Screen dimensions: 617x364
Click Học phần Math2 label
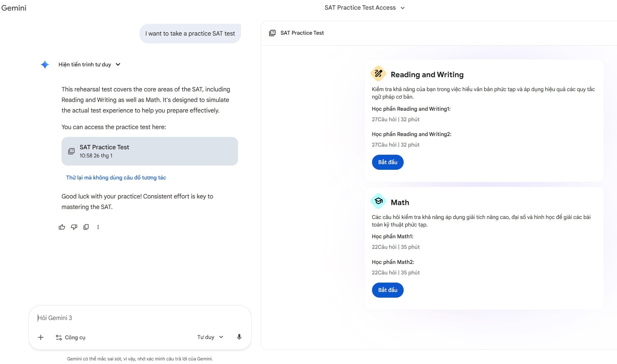[x=393, y=262]
